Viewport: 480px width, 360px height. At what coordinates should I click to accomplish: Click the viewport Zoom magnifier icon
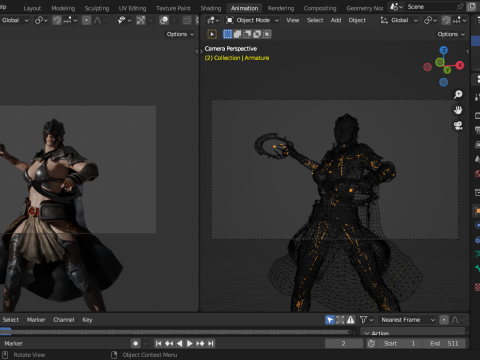click(458, 94)
